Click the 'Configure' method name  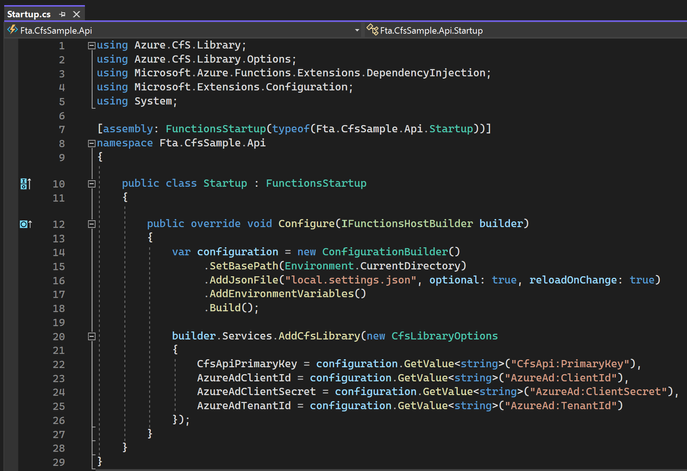point(306,223)
